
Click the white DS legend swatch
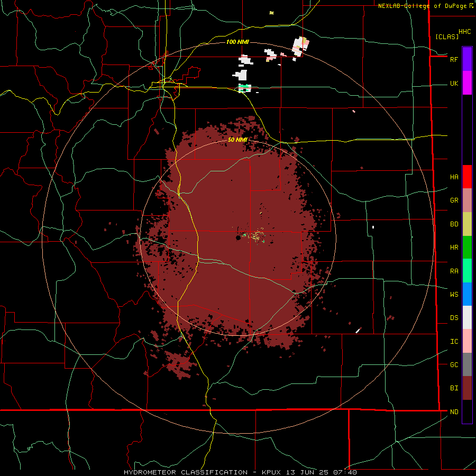[x=467, y=317]
